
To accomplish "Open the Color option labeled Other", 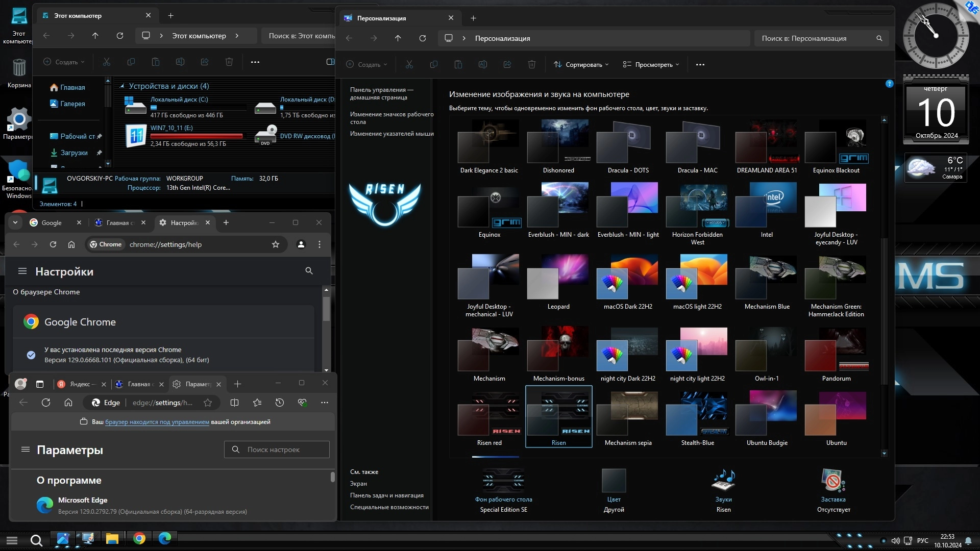I will [614, 480].
